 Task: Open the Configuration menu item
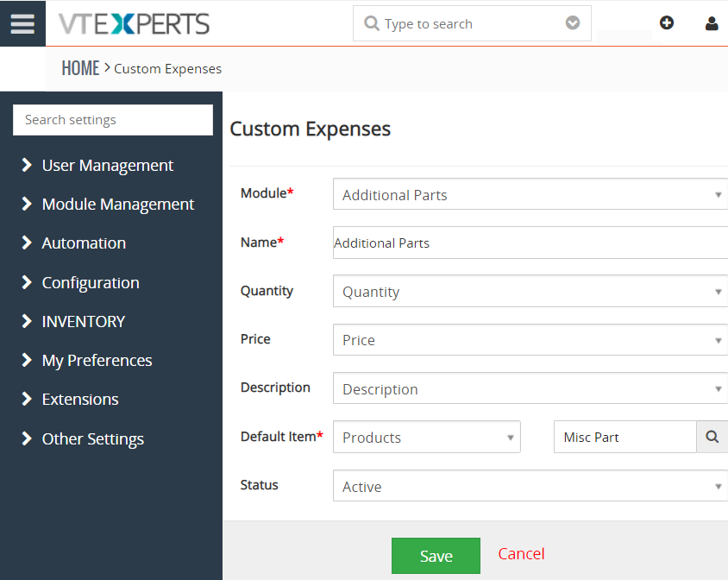(x=91, y=282)
